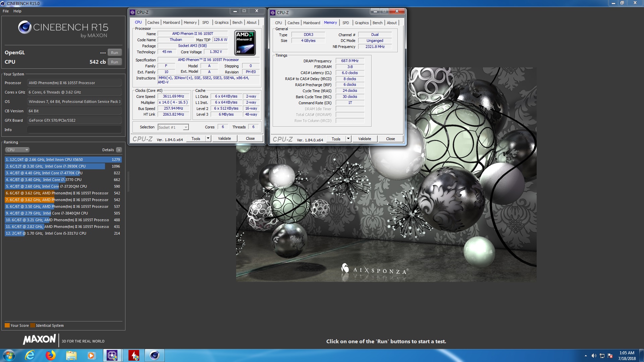The image size is (644, 362).
Task: Switch to CPU-Z taskbar icon
Action: (x=112, y=355)
